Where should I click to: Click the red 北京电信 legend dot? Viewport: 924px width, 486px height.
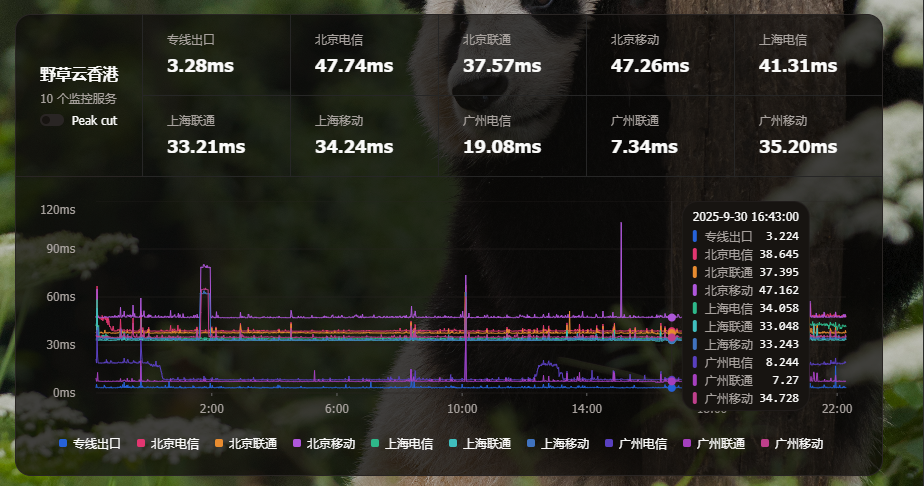point(141,442)
